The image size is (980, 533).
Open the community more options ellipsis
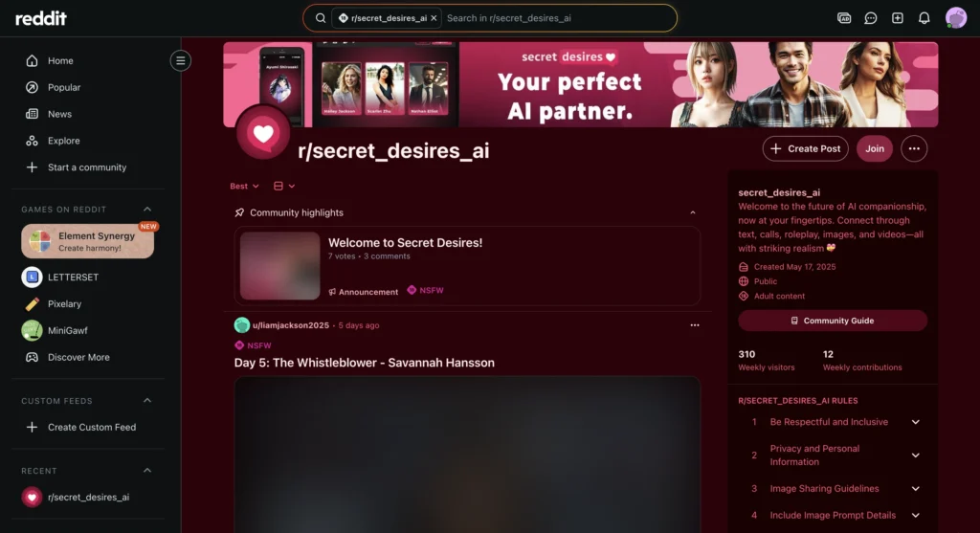pyautogui.click(x=914, y=148)
